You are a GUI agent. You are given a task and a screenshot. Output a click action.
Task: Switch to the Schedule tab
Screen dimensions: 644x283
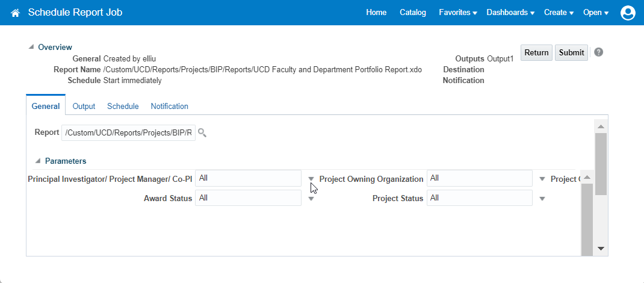click(123, 106)
